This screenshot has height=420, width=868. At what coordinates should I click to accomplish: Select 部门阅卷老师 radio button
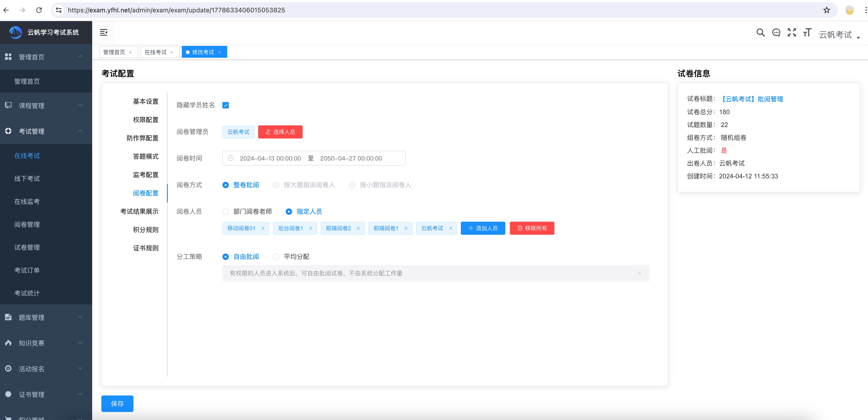(225, 211)
